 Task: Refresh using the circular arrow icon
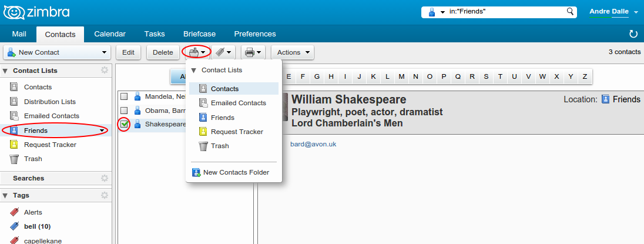tap(633, 34)
